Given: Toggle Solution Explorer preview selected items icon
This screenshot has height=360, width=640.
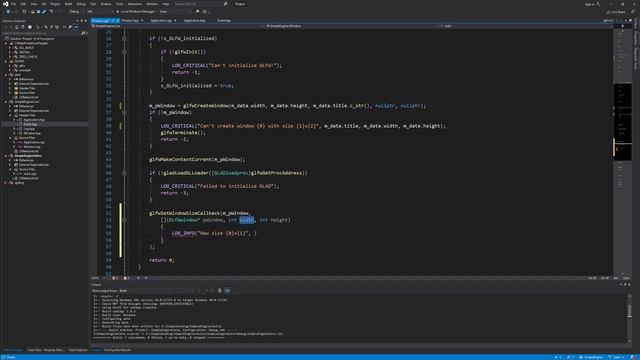Looking at the screenshot, I should (x=76, y=27).
